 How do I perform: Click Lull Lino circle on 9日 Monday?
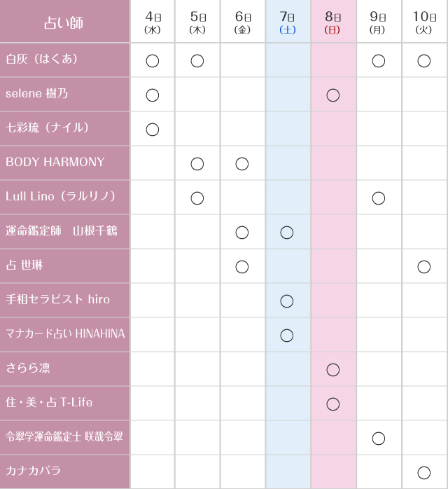pos(379,198)
